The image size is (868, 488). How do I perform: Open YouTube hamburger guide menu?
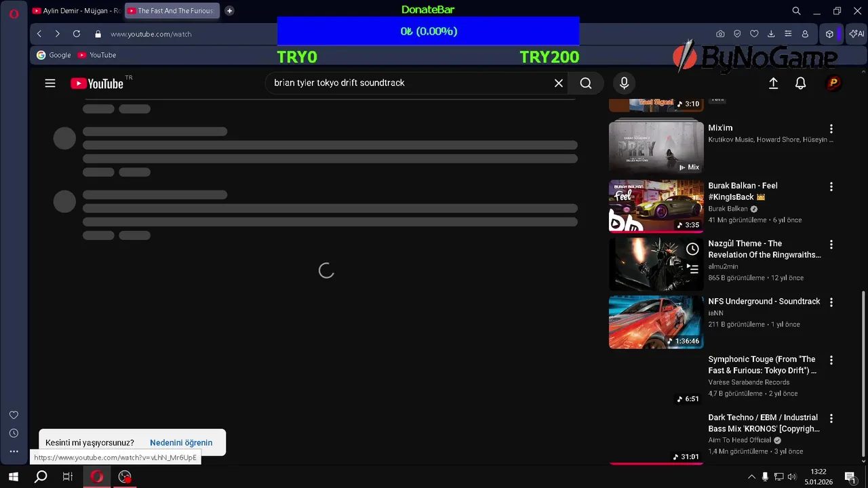point(50,83)
